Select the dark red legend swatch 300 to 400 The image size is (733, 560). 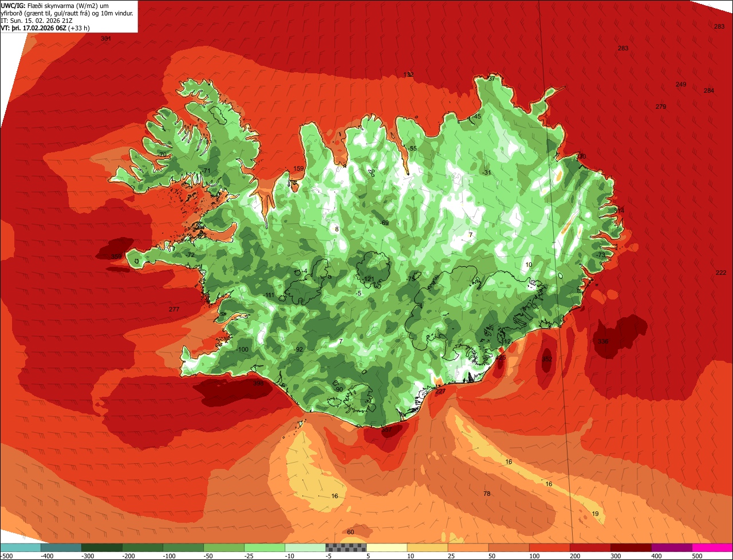(630, 547)
